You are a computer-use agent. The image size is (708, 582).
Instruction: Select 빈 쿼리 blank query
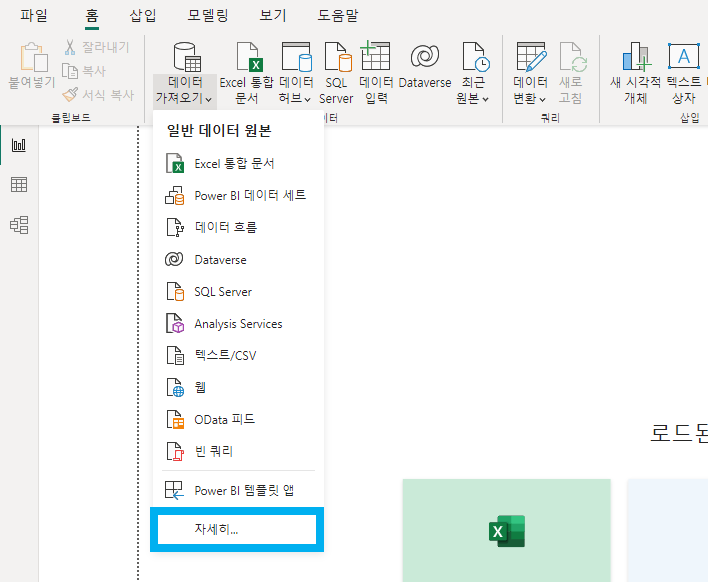click(x=238, y=451)
